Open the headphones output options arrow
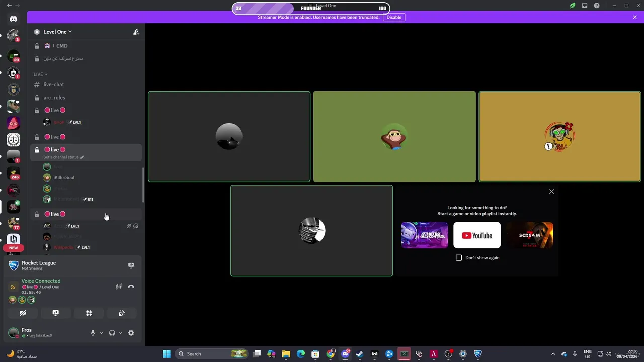This screenshot has width=644, height=362. (120, 333)
